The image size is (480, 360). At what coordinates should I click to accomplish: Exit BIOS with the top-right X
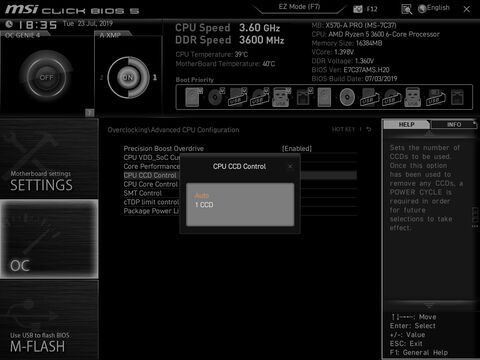point(467,9)
